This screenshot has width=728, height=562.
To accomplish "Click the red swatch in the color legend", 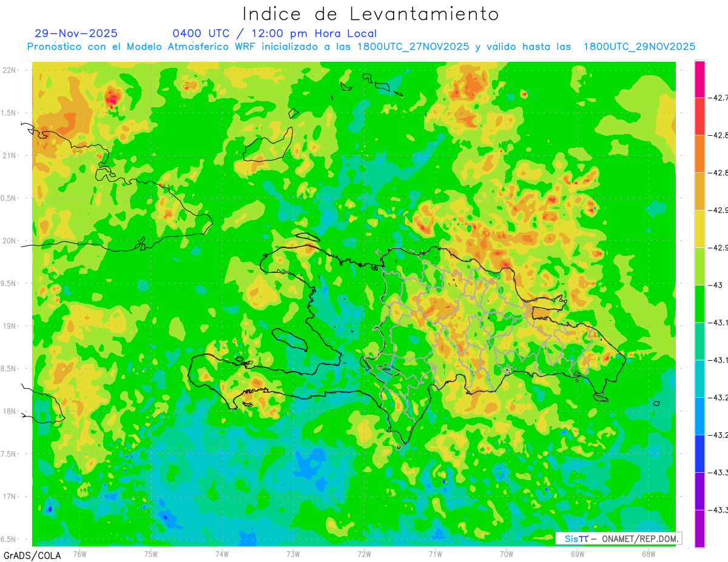I will point(699,116).
